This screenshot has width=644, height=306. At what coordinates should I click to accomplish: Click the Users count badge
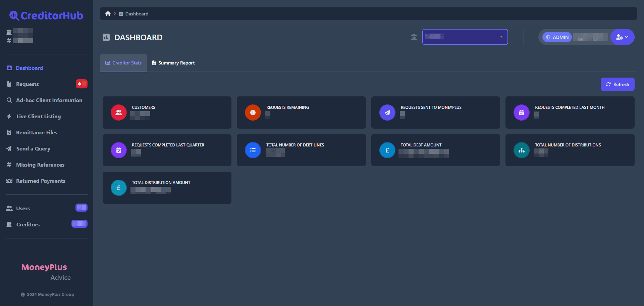pos(82,208)
